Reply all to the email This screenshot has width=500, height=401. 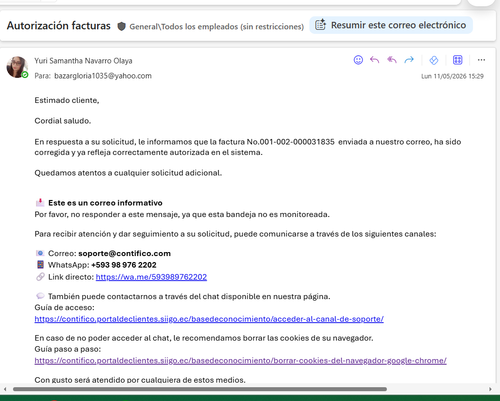(x=392, y=60)
